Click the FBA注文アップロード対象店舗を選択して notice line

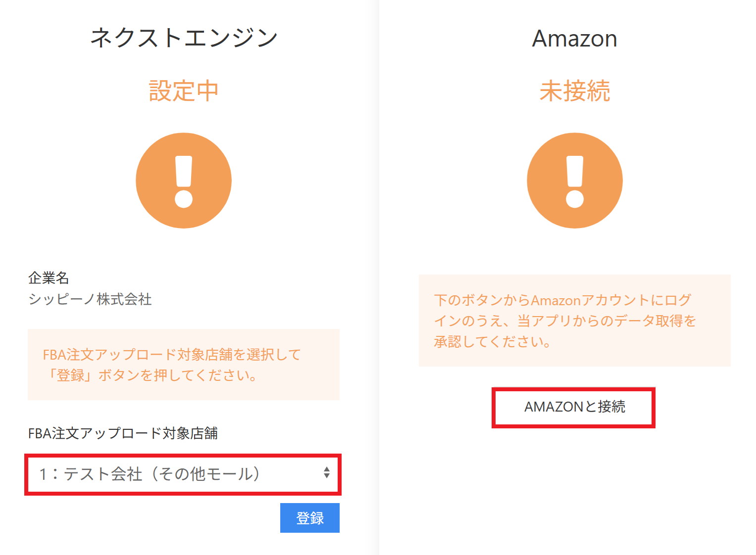tap(172, 354)
